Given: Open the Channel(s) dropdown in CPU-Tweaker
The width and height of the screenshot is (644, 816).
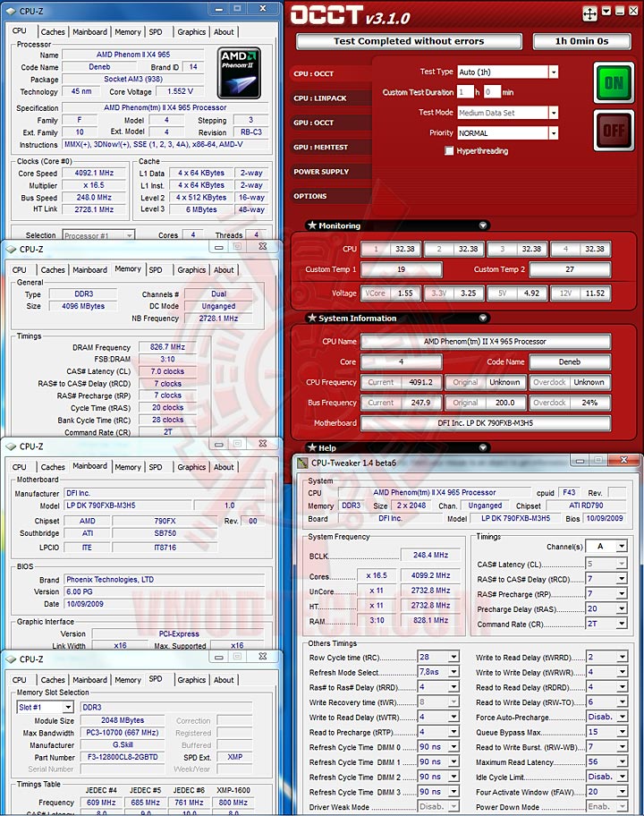Looking at the screenshot, I should [x=622, y=546].
